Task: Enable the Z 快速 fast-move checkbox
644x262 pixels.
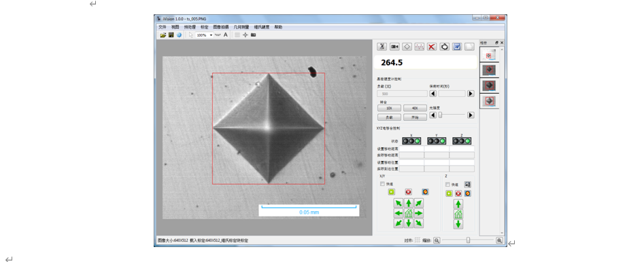Action: tap(447, 185)
